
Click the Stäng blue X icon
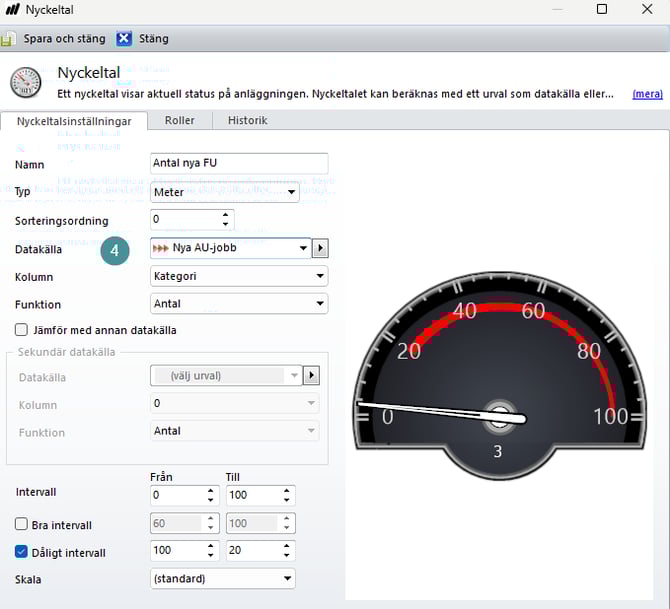coord(124,39)
